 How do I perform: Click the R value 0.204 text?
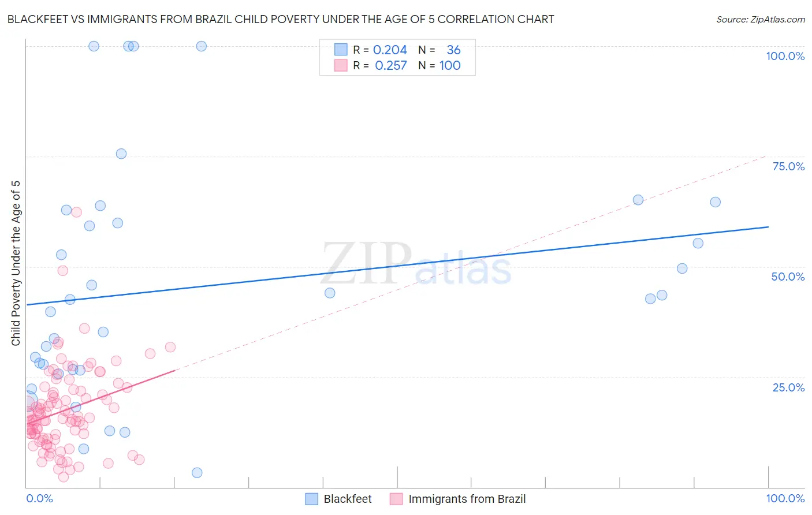pyautogui.click(x=390, y=50)
